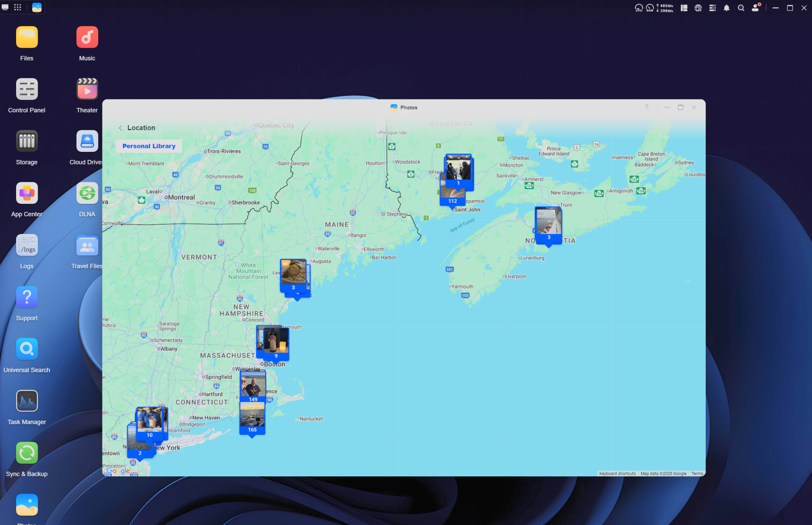Click the back arrow beside Location
This screenshot has height=525, width=812.
(x=121, y=128)
